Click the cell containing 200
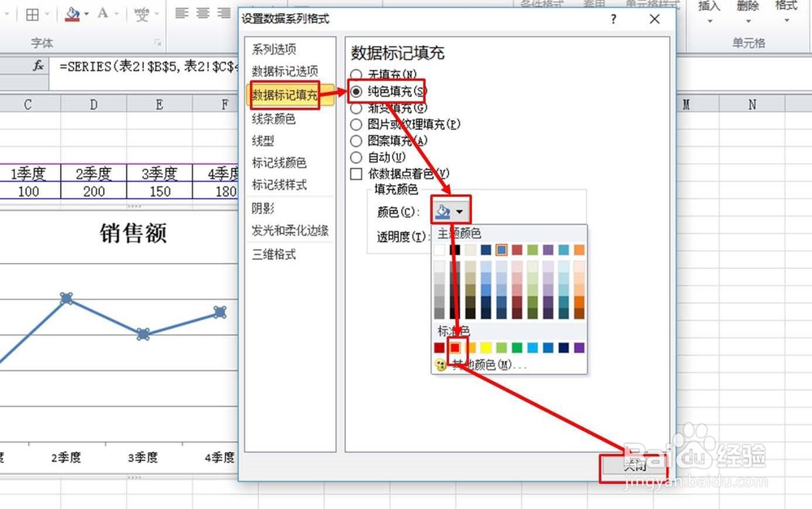The height and width of the screenshot is (509, 812). tap(93, 191)
